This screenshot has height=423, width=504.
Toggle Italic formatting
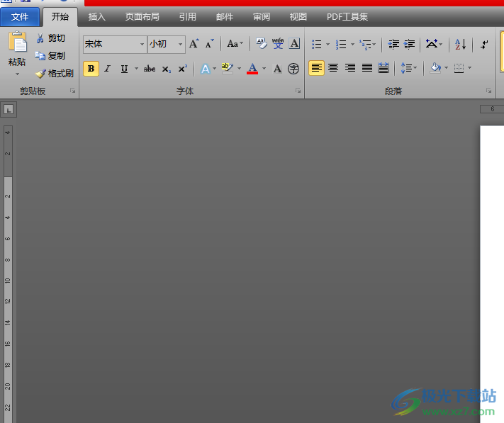[x=108, y=69]
